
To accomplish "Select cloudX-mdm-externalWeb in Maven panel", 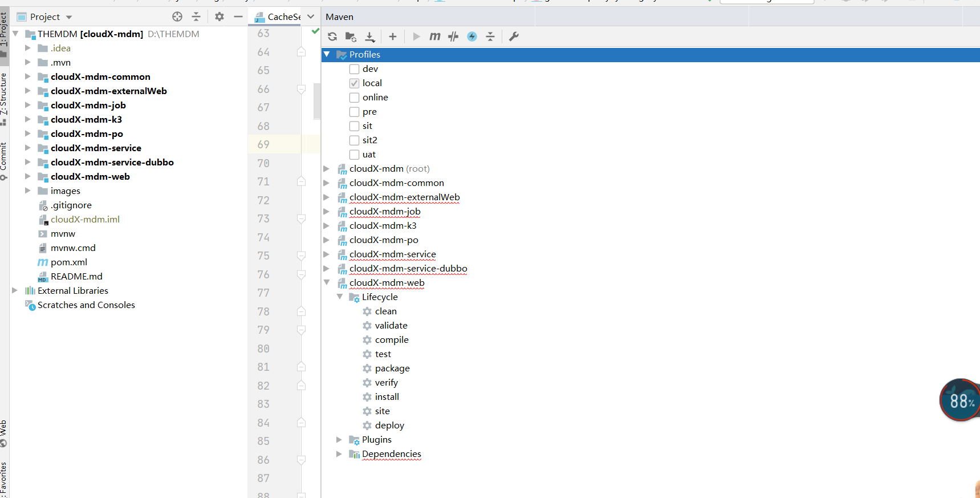I will pos(405,197).
